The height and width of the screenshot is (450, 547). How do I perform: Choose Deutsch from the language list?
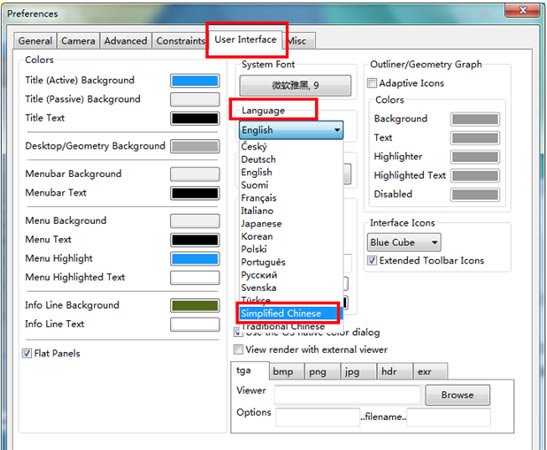tap(291, 159)
